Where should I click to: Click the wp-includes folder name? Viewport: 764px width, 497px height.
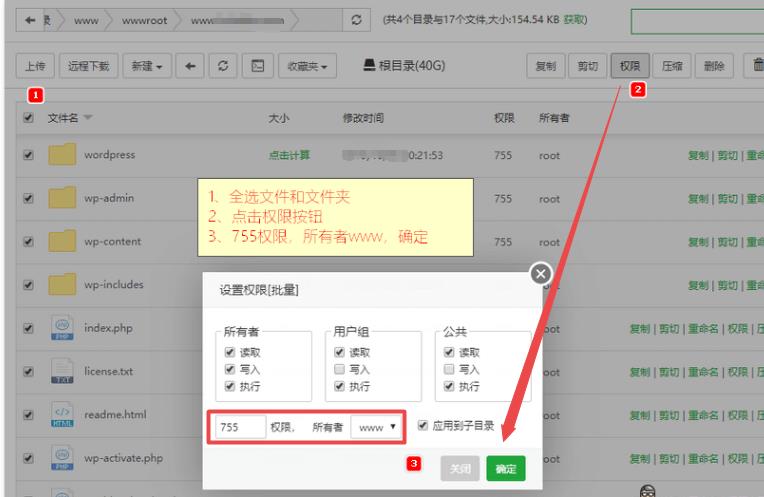click(114, 285)
